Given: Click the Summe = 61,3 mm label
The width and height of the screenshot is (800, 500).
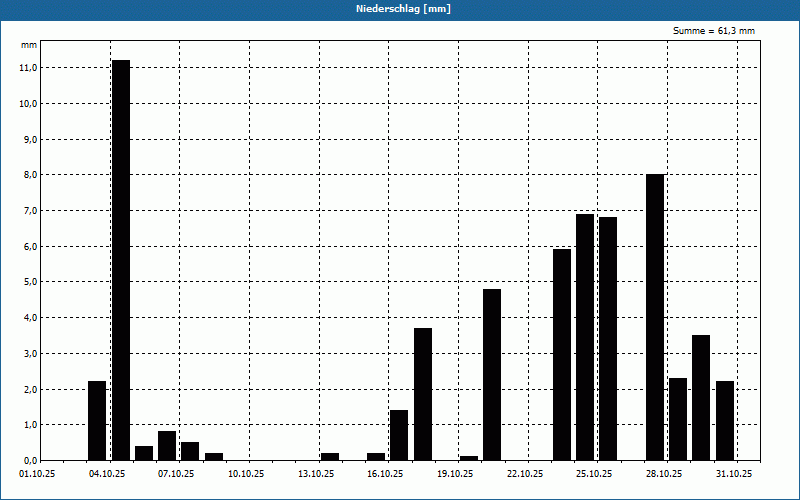Looking at the screenshot, I should coord(714,31).
